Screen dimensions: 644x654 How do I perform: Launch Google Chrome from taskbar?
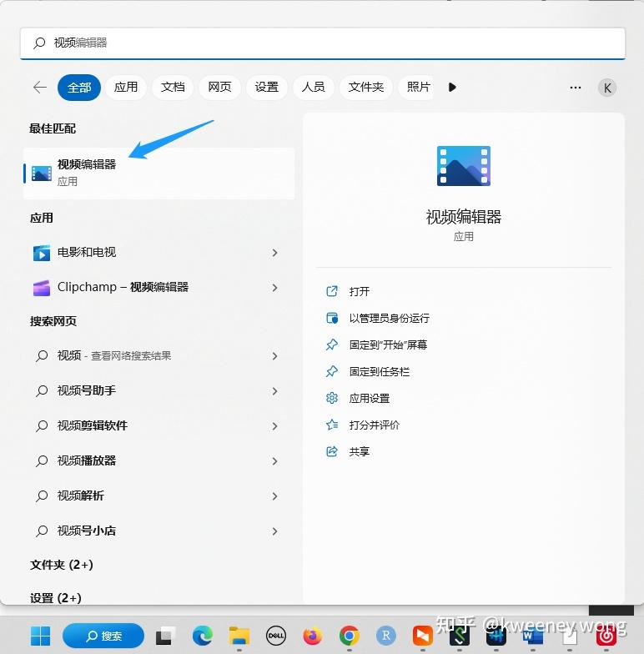click(x=349, y=636)
